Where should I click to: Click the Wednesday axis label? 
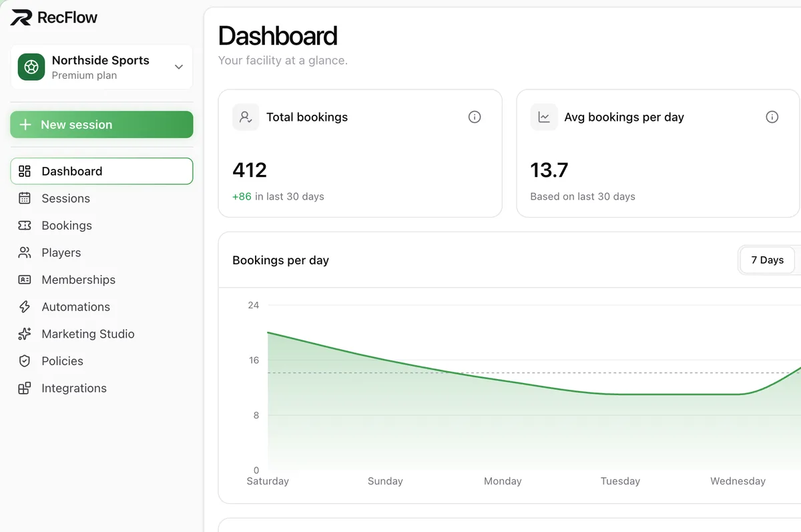click(x=738, y=481)
